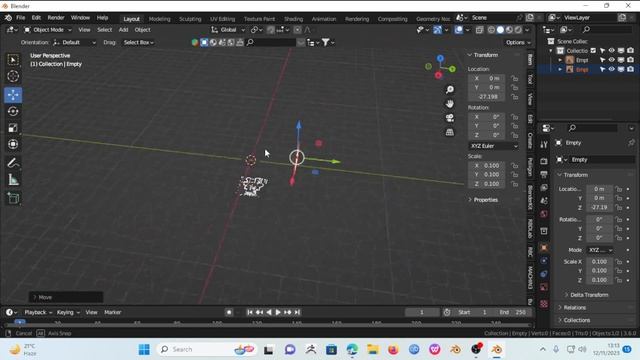Switch to the Shading workspace tab
Image resolution: width=640 pixels, height=360 pixels.
click(293, 19)
